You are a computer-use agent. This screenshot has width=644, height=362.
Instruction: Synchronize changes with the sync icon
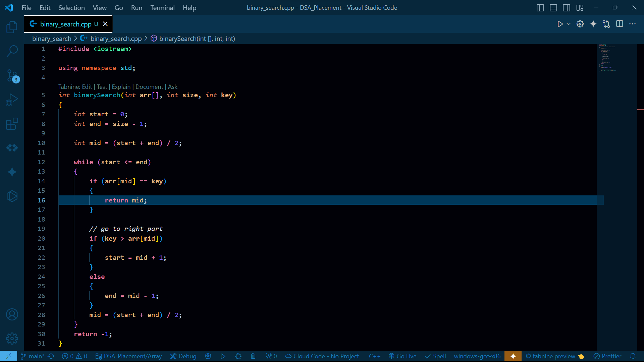coord(51,356)
